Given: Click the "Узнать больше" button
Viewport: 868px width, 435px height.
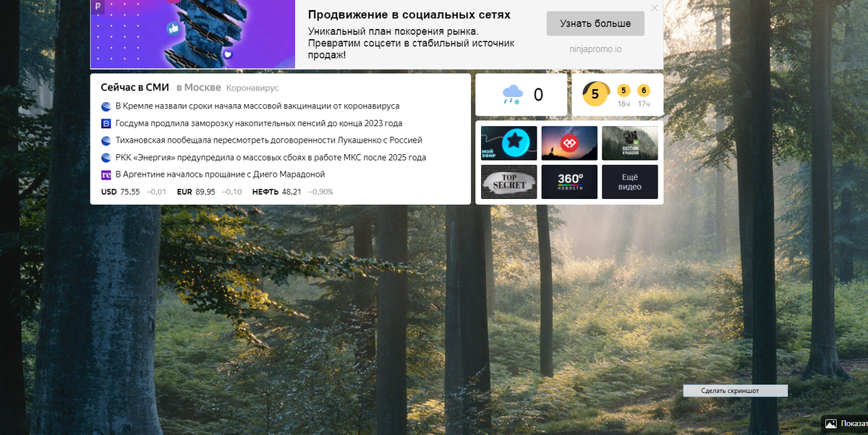Looking at the screenshot, I should click(x=594, y=23).
